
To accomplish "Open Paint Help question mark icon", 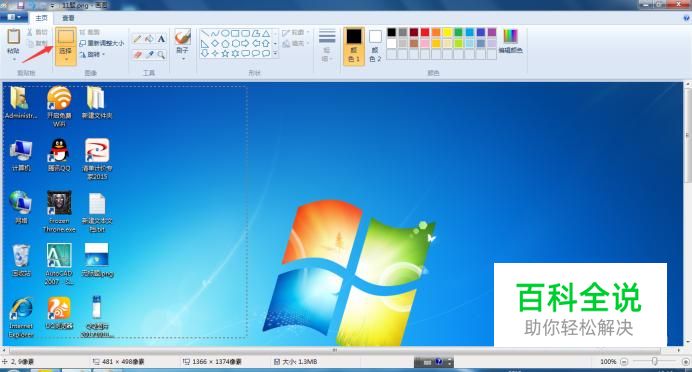I will click(686, 18).
